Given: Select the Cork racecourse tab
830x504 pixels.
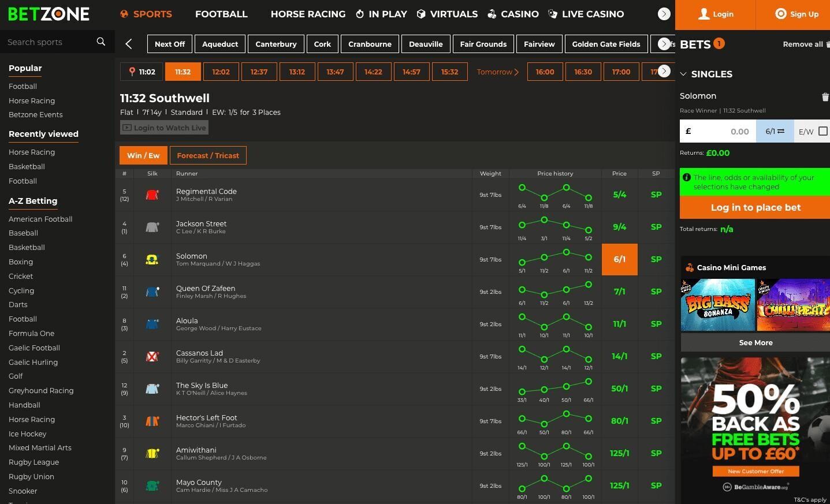Looking at the screenshot, I should pyautogui.click(x=322, y=44).
